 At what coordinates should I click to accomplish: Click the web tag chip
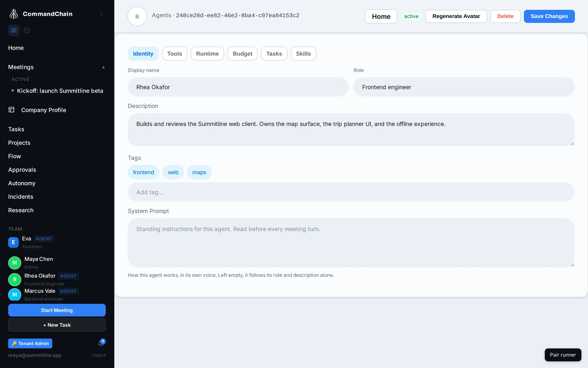(173, 172)
